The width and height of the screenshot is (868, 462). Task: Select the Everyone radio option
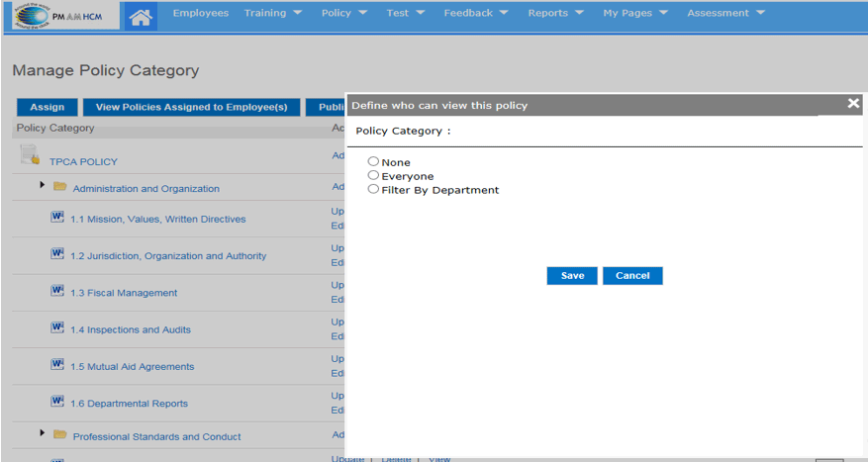pyautogui.click(x=373, y=175)
